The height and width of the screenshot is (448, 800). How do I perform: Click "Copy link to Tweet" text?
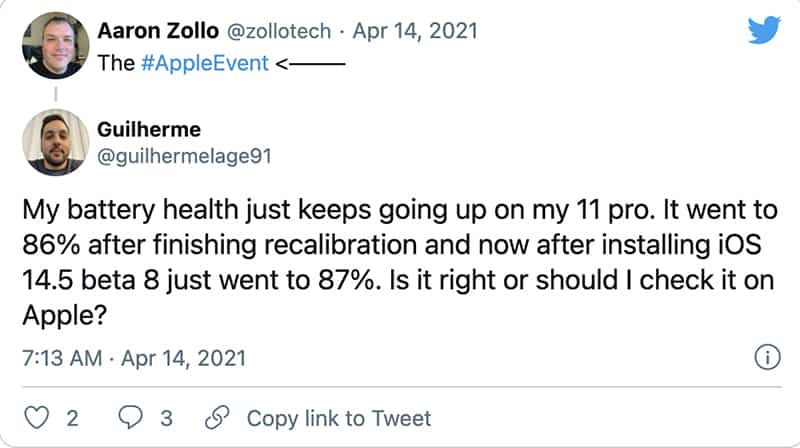[x=338, y=417]
